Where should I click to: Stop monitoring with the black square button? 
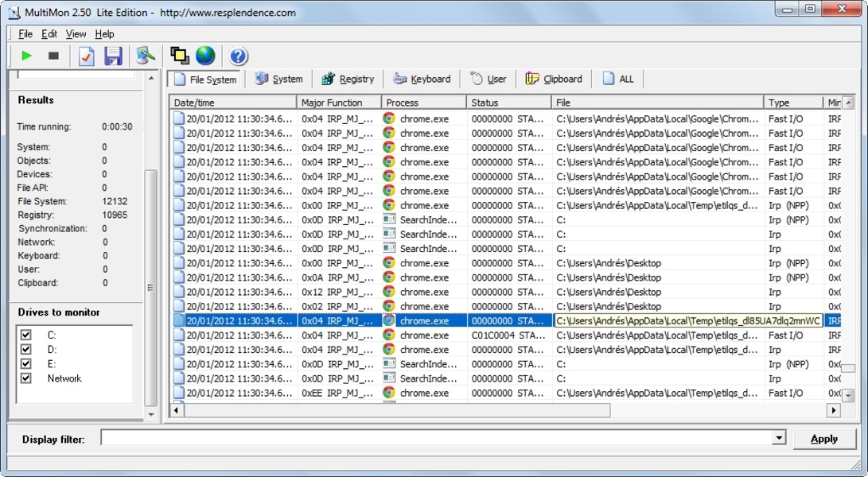click(x=53, y=56)
